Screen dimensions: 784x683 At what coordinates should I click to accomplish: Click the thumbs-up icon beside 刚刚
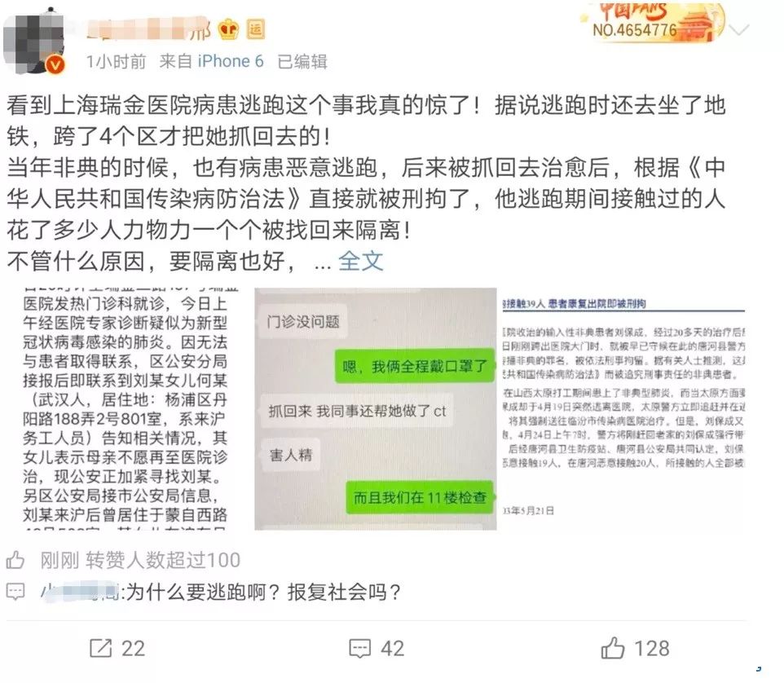15,560
